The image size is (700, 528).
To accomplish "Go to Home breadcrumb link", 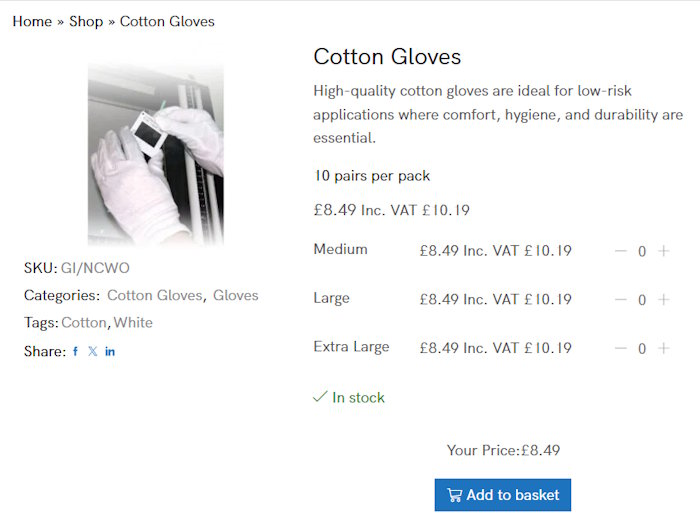I will tap(32, 21).
